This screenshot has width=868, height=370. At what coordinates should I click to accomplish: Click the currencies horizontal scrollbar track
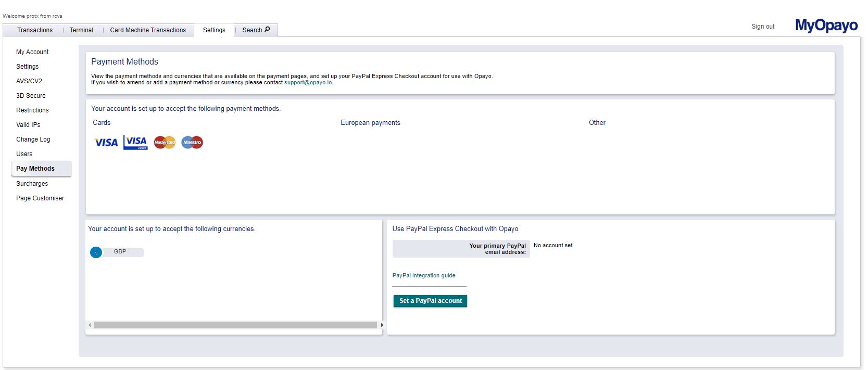[235, 325]
